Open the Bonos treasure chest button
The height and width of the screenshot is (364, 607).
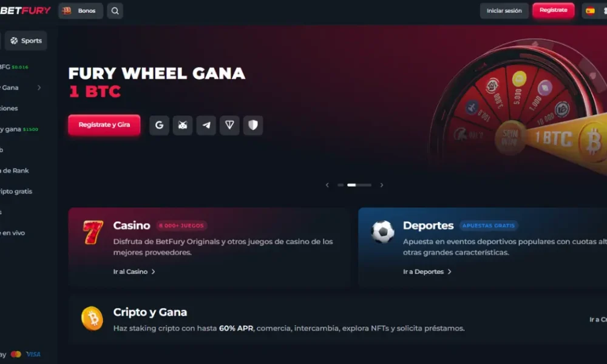click(81, 11)
